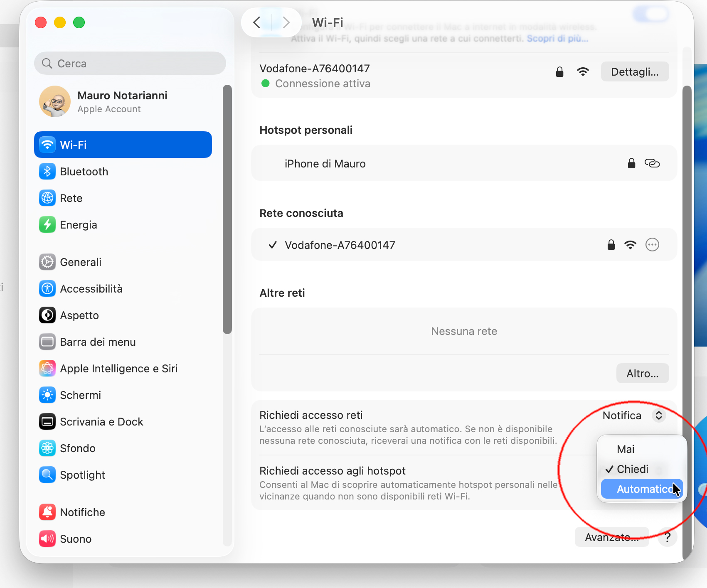Click the Cerca search field
The image size is (707, 588).
point(130,63)
